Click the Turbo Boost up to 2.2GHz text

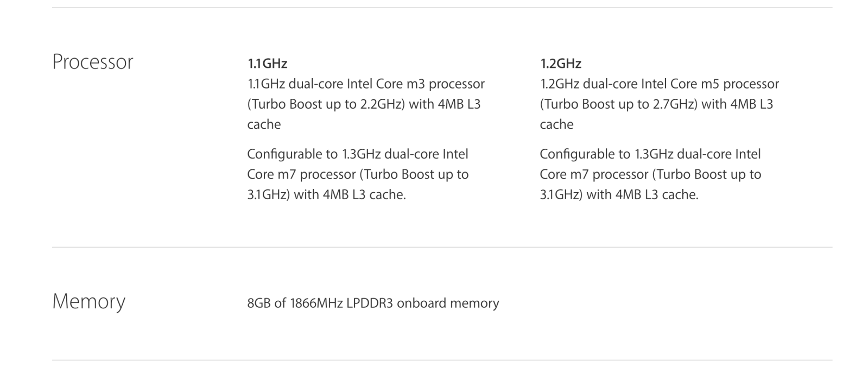click(327, 104)
